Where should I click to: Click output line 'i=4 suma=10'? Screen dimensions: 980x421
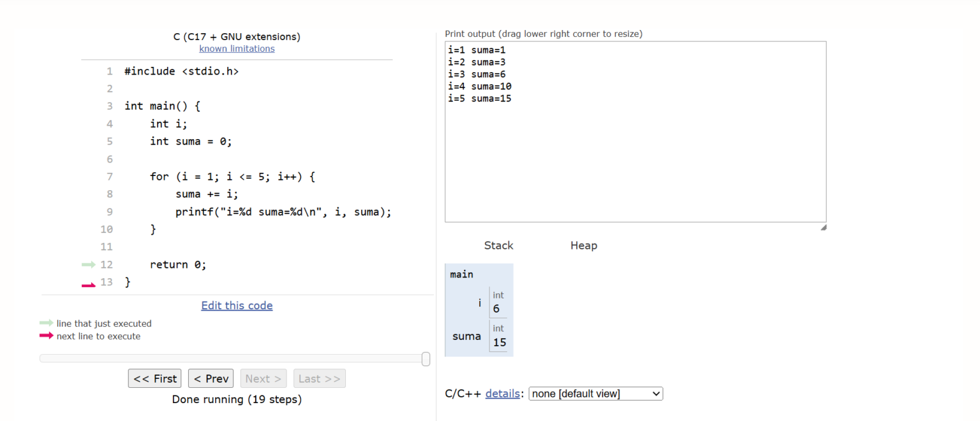480,86
